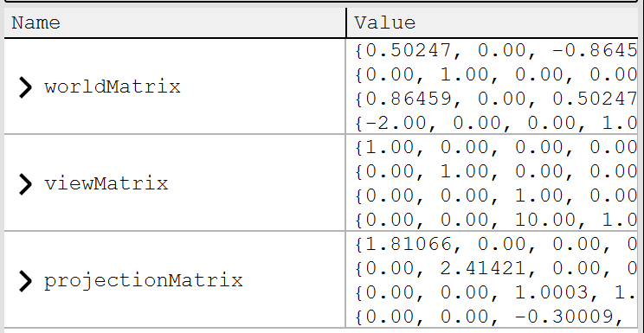
Task: Select the worldMatrix name label
Action: 113,87
